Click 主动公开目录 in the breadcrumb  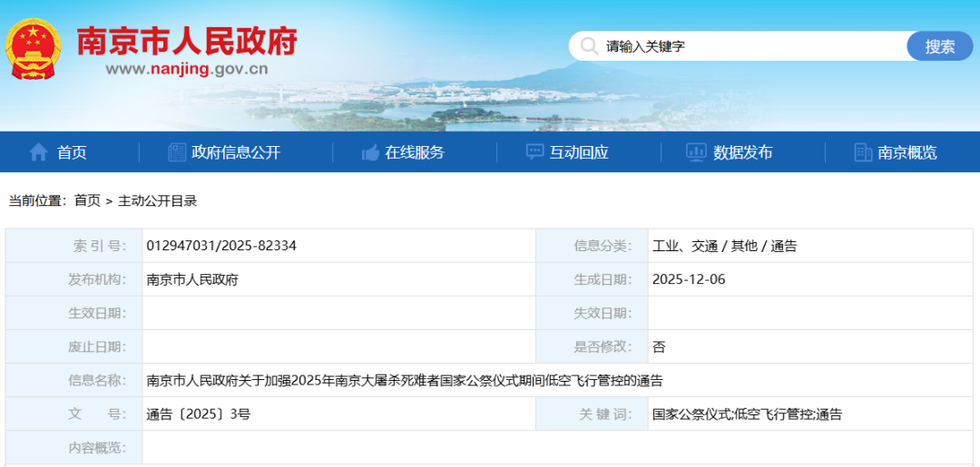point(157,200)
